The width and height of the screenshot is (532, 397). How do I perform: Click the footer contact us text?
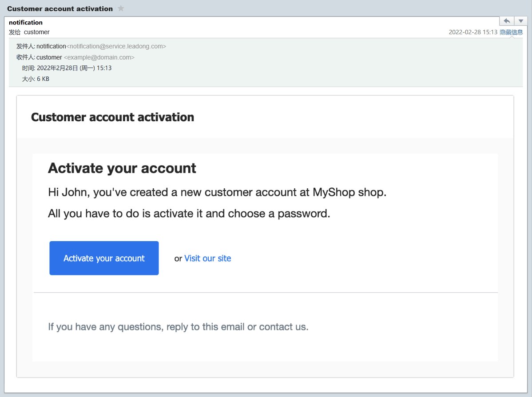(283, 327)
